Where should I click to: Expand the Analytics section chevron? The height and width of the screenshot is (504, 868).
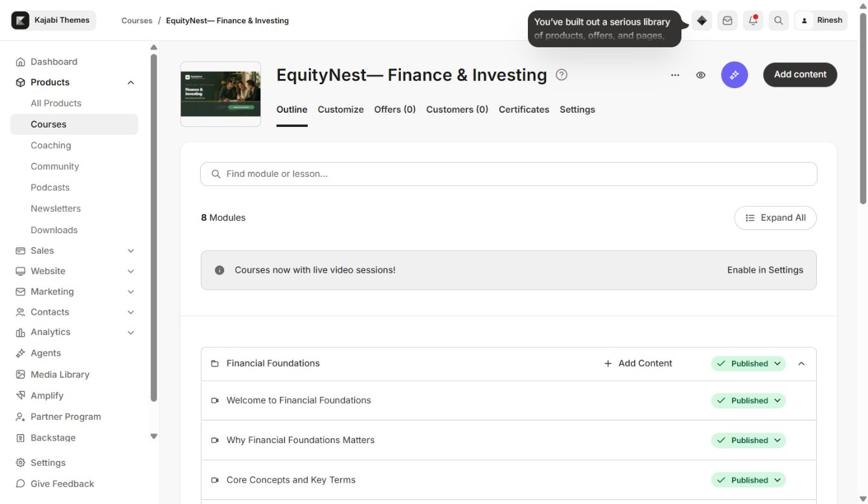[131, 332]
